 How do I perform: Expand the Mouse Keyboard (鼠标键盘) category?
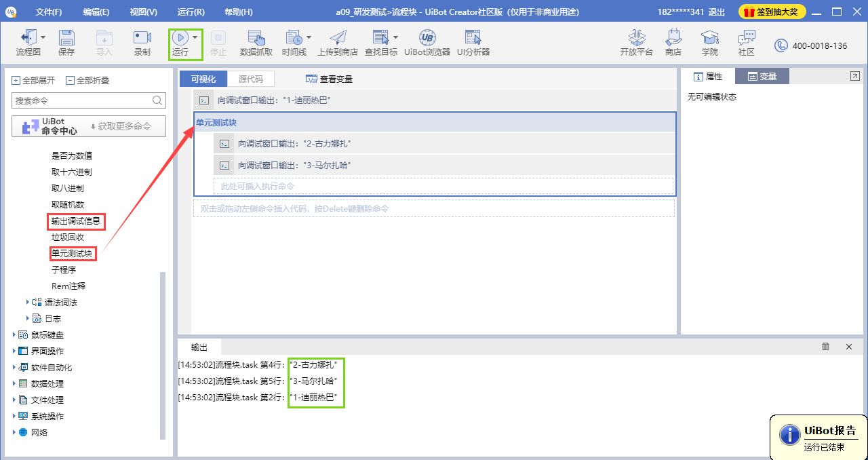pyautogui.click(x=15, y=334)
